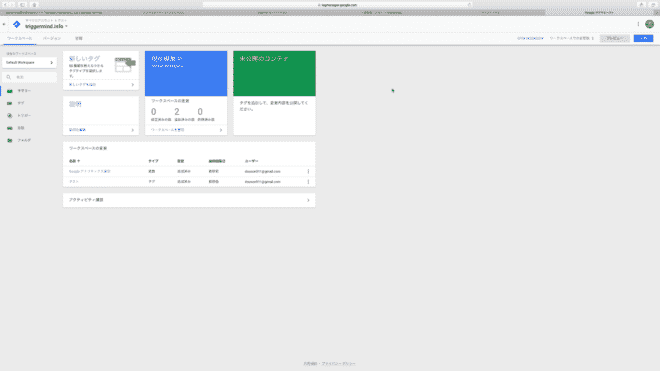The height and width of the screenshot is (371, 660).
Task: Open the 変数 variables sidebar icon
Action: 10,128
